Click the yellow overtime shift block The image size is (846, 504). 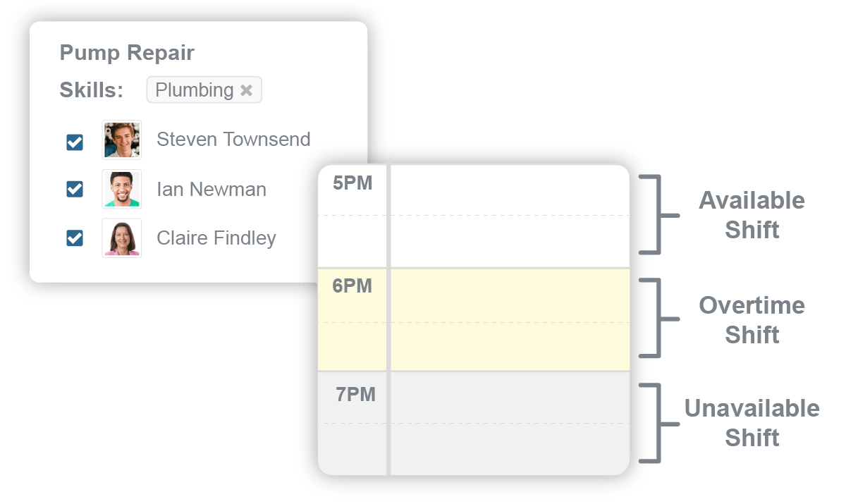click(x=508, y=317)
